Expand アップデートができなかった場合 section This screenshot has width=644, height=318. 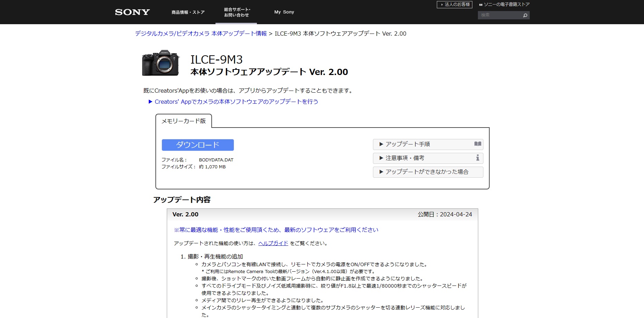coord(428,172)
